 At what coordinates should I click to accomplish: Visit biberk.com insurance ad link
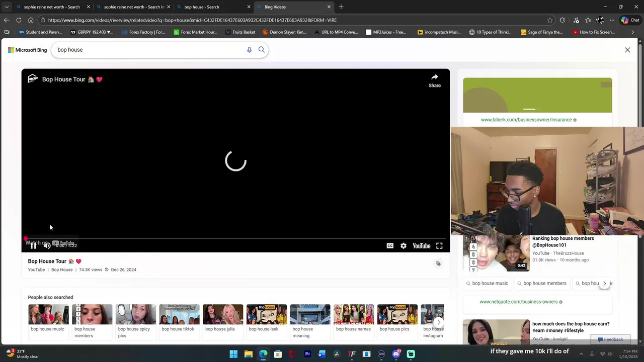[x=526, y=120]
